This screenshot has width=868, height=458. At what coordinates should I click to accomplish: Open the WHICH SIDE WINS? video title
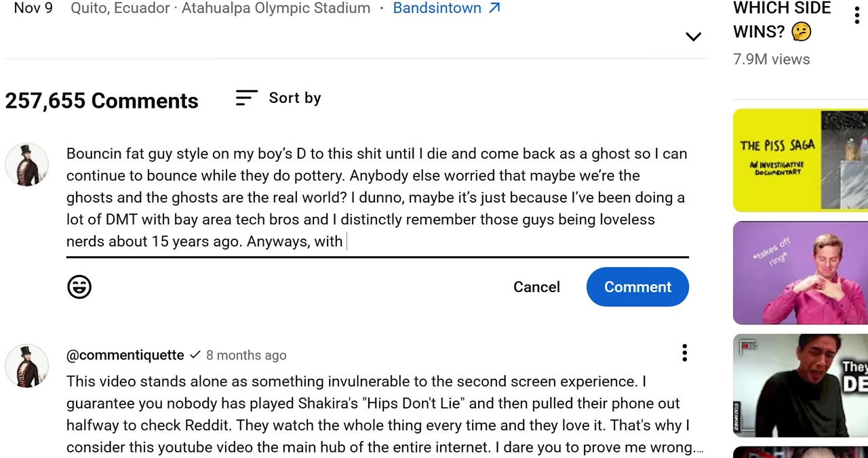(782, 20)
